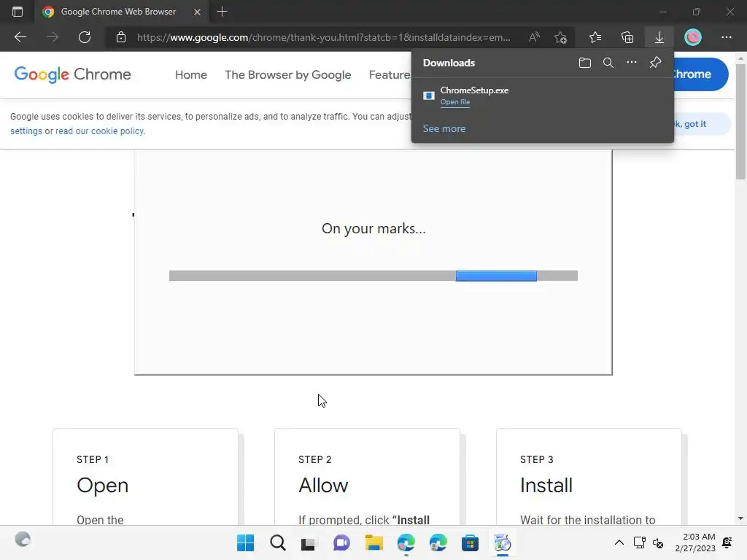Click the scrollbar down arrow

tap(740, 518)
